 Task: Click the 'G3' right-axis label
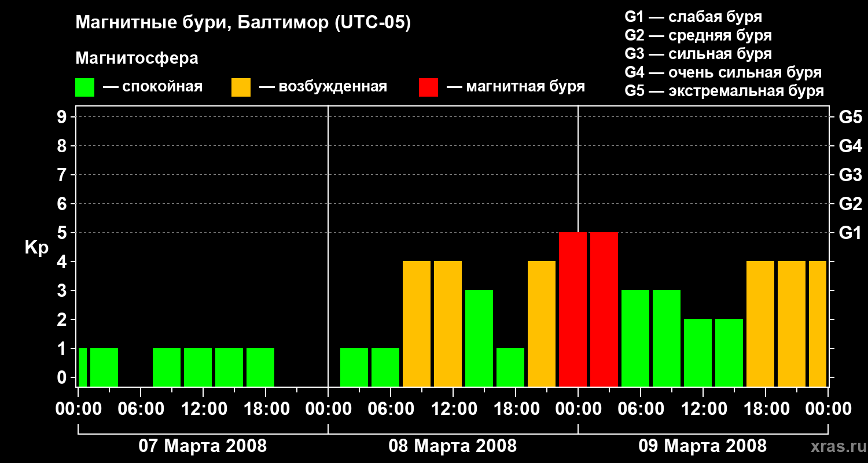pos(850,175)
